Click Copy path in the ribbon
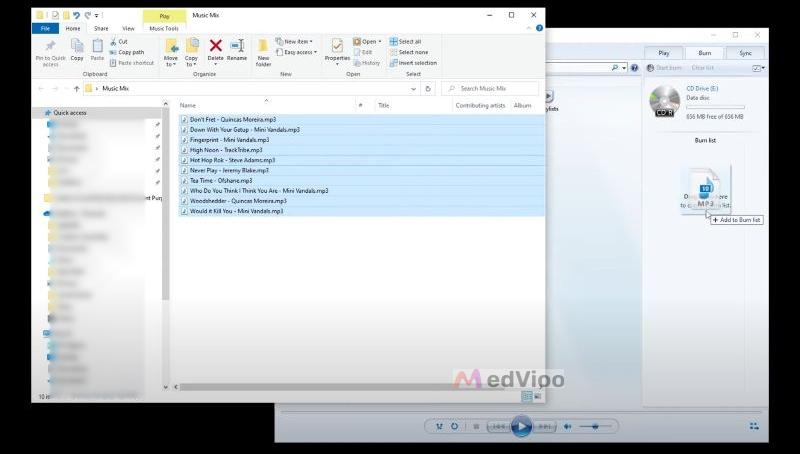 click(x=127, y=52)
